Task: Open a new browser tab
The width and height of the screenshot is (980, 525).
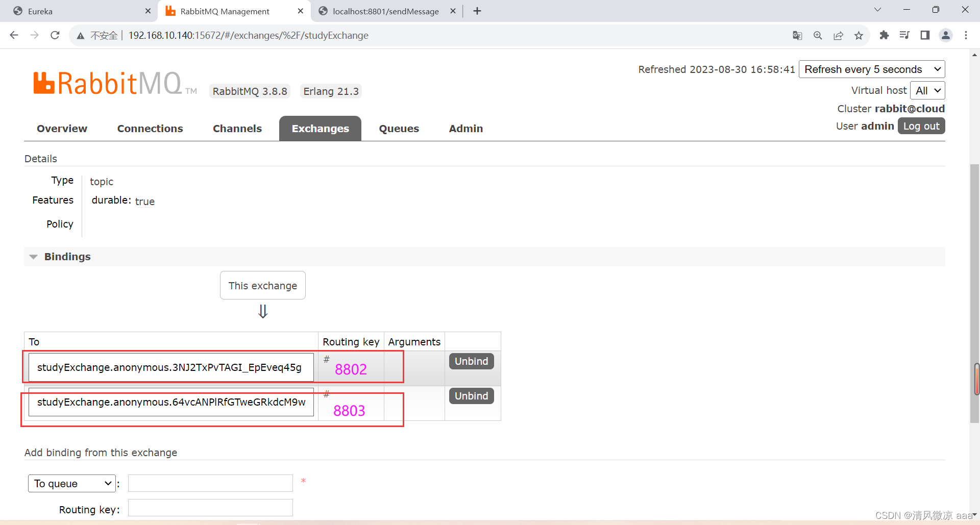Action: coord(477,11)
